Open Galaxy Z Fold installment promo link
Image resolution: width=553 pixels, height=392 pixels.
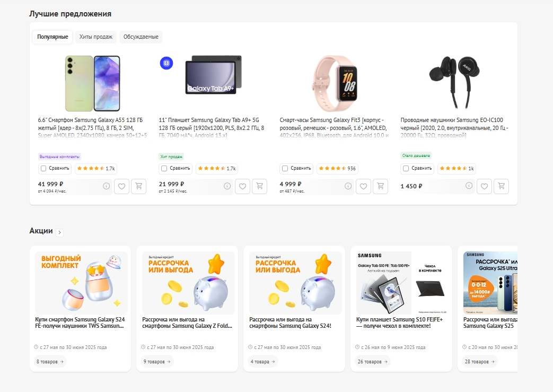(187, 323)
